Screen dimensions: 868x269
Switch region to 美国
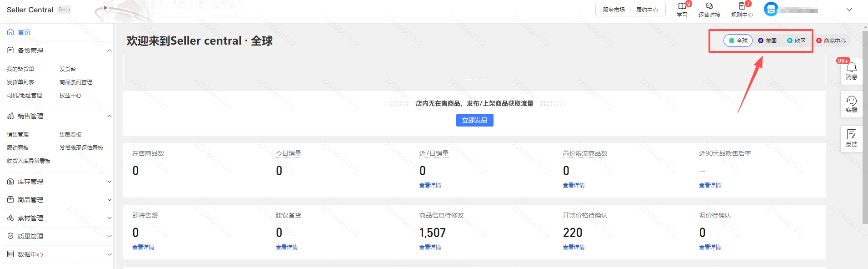767,41
